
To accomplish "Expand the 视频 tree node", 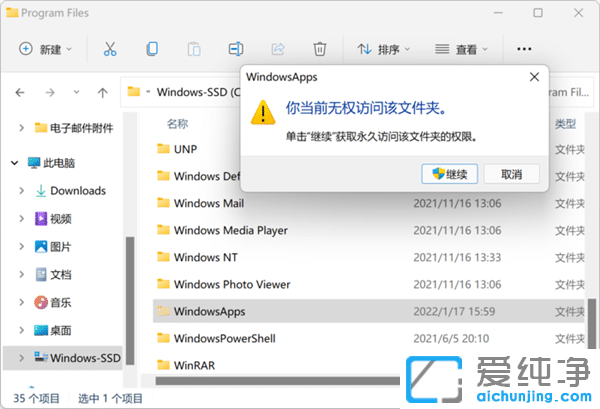I will [22, 218].
